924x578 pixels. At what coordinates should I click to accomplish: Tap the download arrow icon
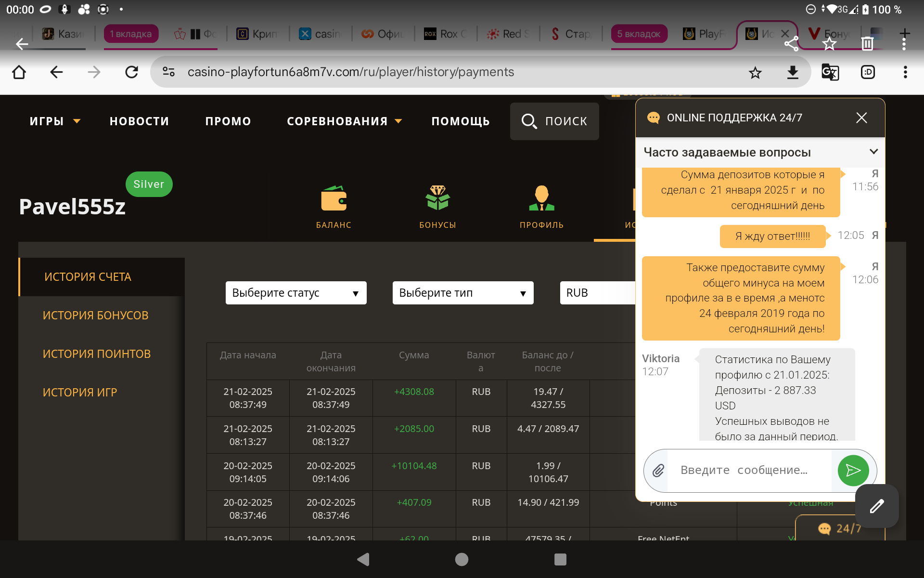coord(793,72)
